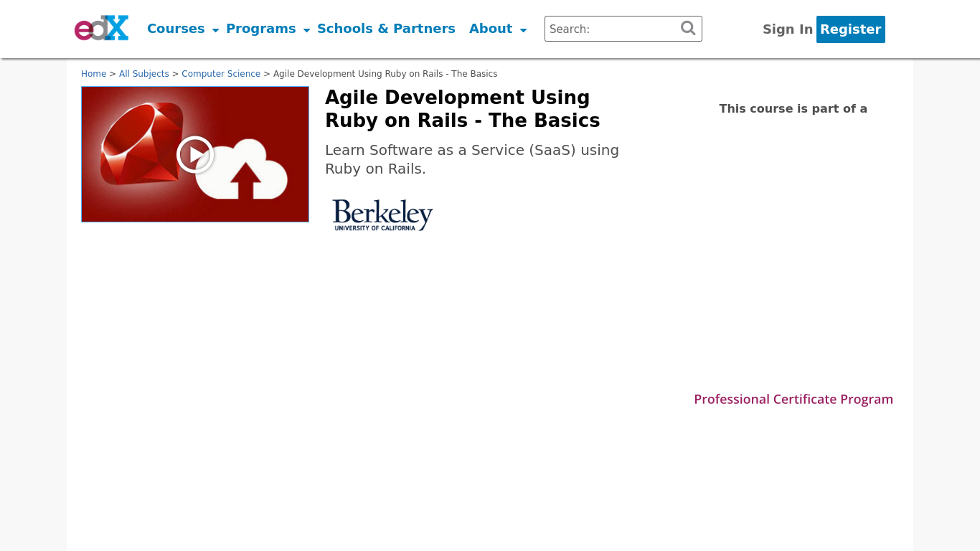The height and width of the screenshot is (551, 980).
Task: Open the Courses menu
Action: tap(176, 29)
